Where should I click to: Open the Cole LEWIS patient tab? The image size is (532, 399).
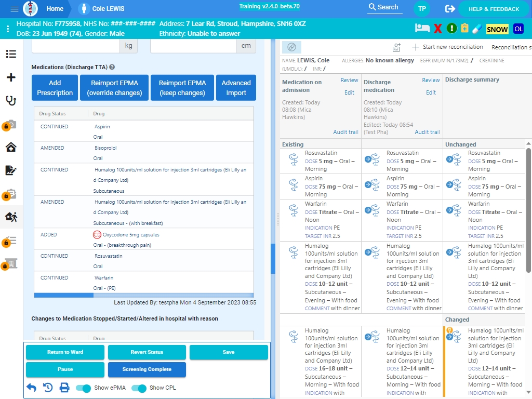click(x=102, y=9)
